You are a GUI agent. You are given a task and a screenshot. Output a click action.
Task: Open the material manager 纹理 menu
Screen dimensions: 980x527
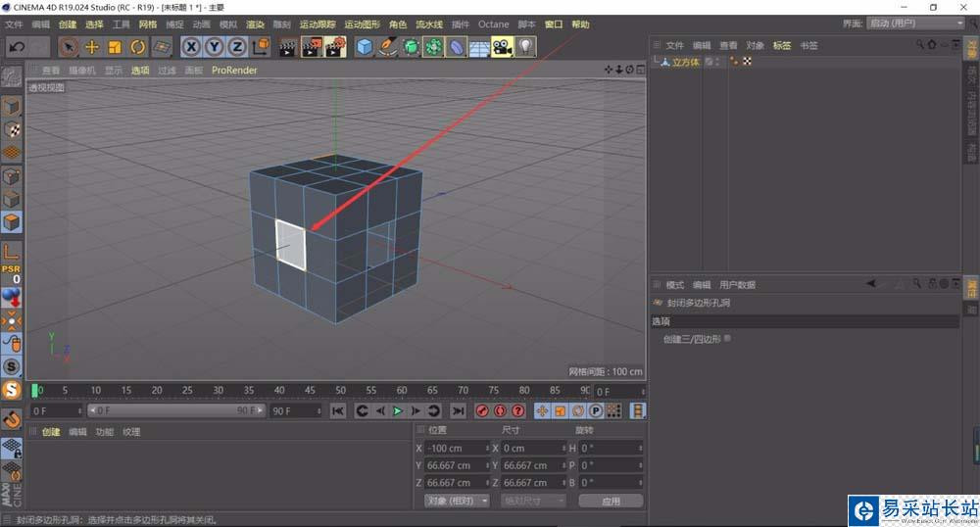pos(131,432)
